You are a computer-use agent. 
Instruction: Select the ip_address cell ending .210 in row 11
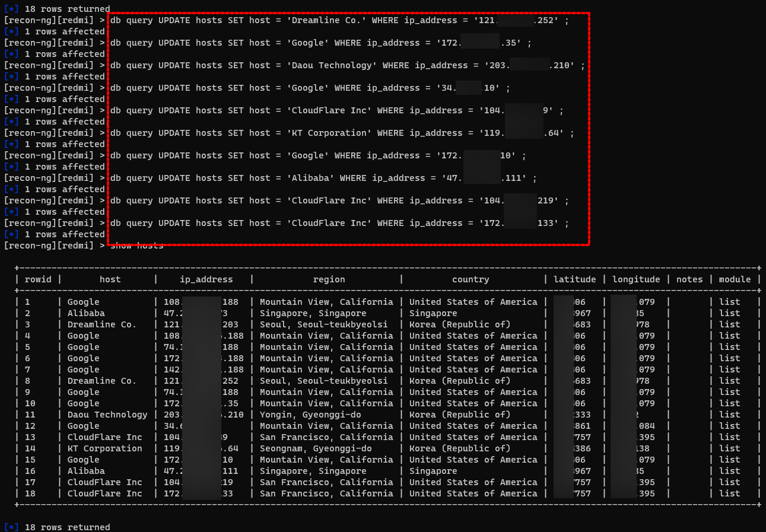[204, 415]
